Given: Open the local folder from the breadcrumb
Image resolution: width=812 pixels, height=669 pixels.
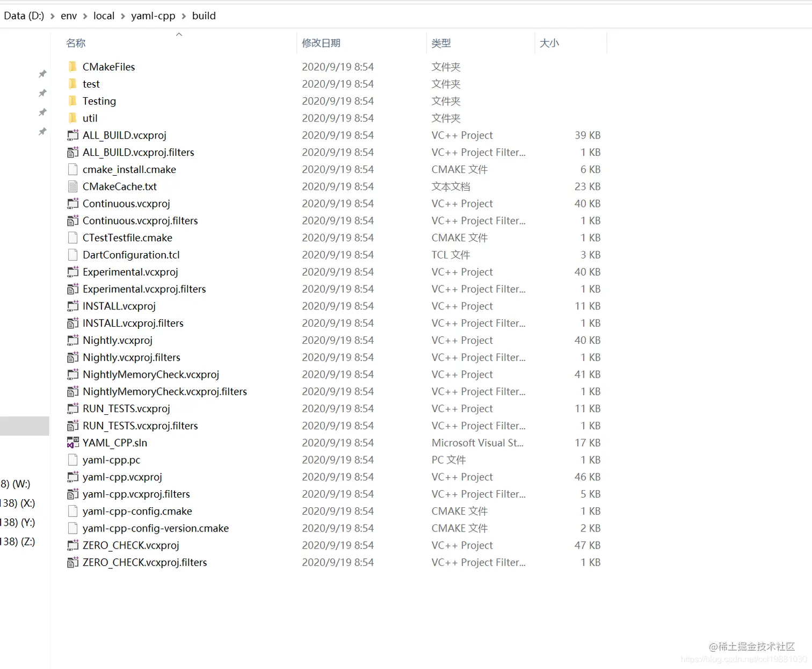Looking at the screenshot, I should [104, 16].
